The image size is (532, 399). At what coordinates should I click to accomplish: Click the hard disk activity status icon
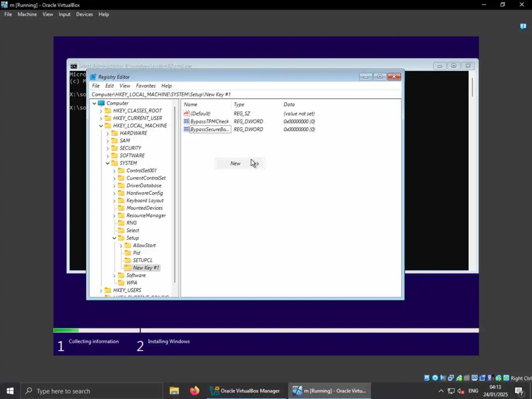click(426, 378)
